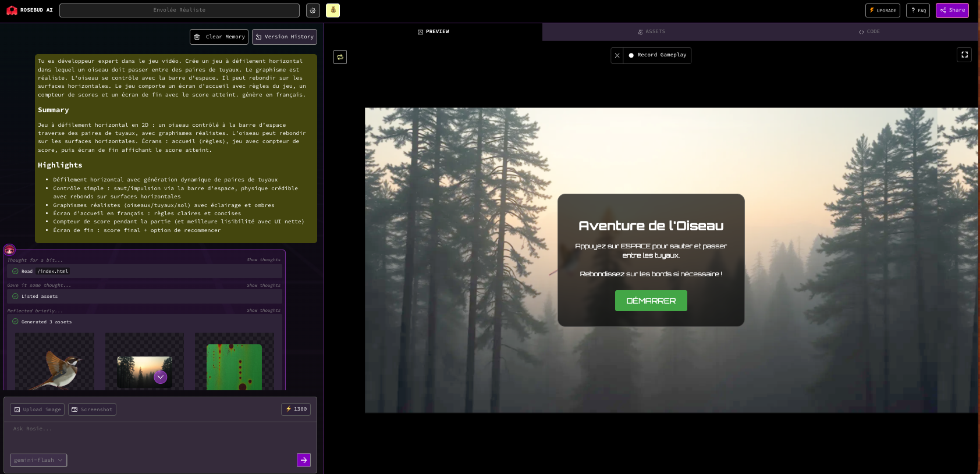
Task: Show thoughts for Listed assets step
Action: click(x=263, y=286)
